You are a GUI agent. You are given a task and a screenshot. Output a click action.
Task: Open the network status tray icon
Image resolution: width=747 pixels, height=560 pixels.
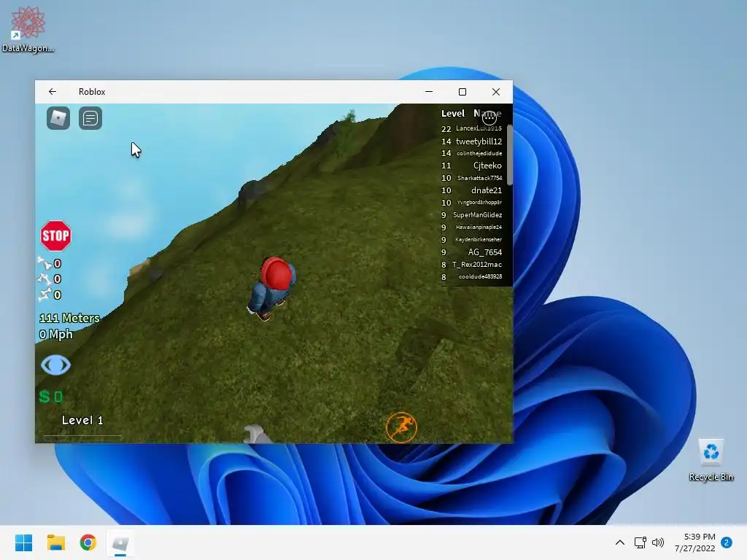tap(640, 542)
